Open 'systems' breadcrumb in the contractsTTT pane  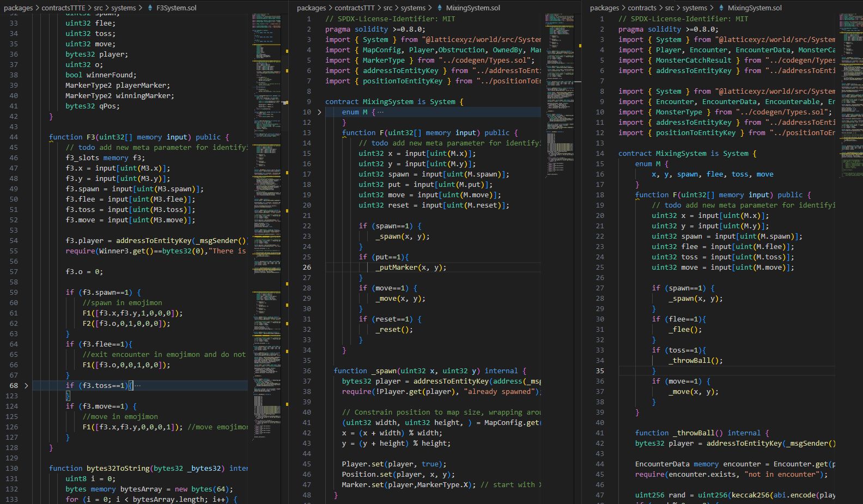[x=413, y=8]
